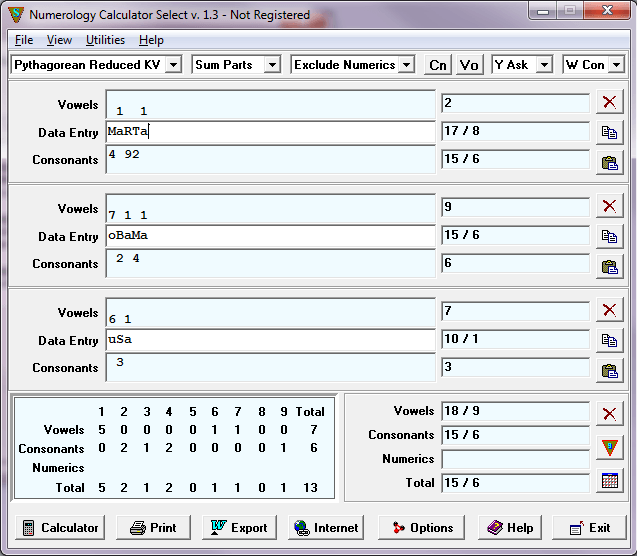The width and height of the screenshot is (637, 558).
Task: Clear the MaRTa entry with red X
Action: (609, 101)
